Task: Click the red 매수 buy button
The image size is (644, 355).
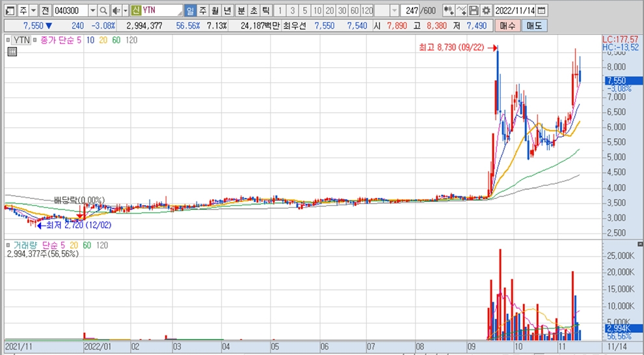Action: 508,26
